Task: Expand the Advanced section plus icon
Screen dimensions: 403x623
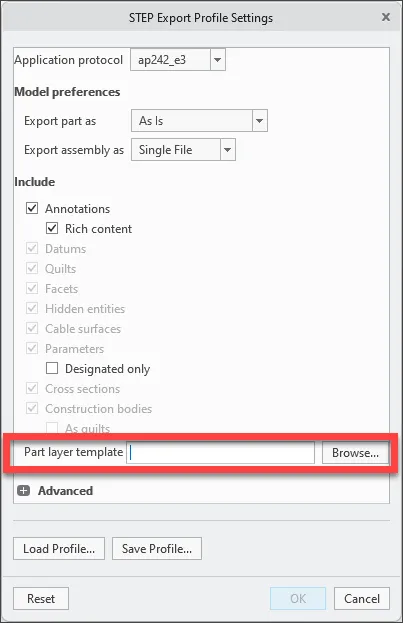Action: click(23, 491)
